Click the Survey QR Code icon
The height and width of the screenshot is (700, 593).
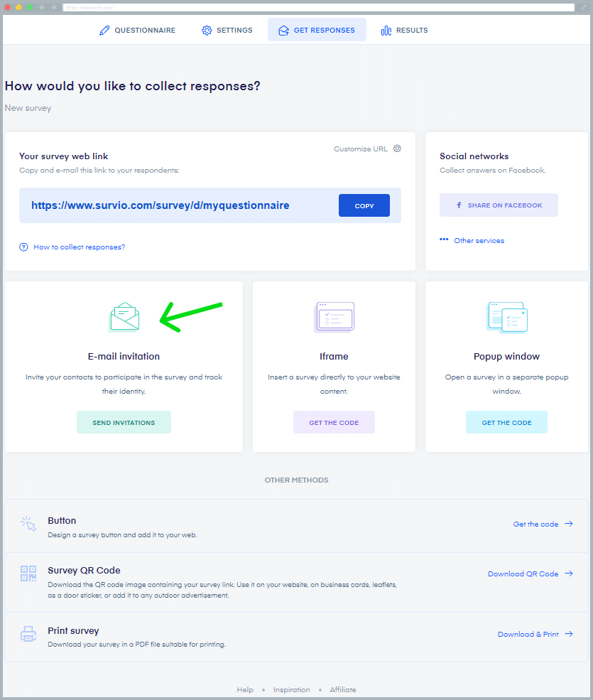28,574
